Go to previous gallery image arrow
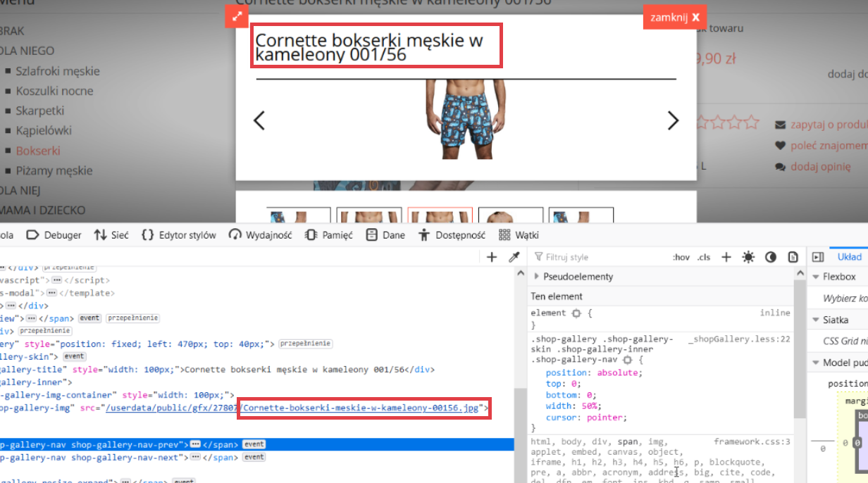The height and width of the screenshot is (483, 868). (259, 121)
